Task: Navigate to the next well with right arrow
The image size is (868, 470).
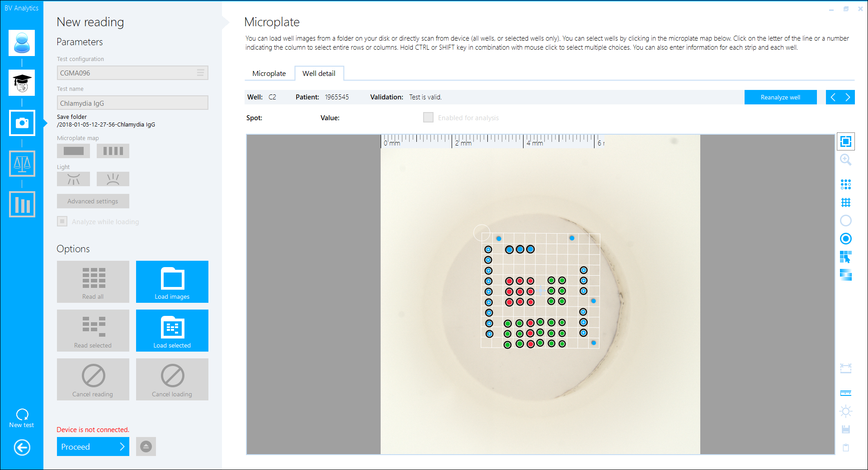Action: point(848,97)
